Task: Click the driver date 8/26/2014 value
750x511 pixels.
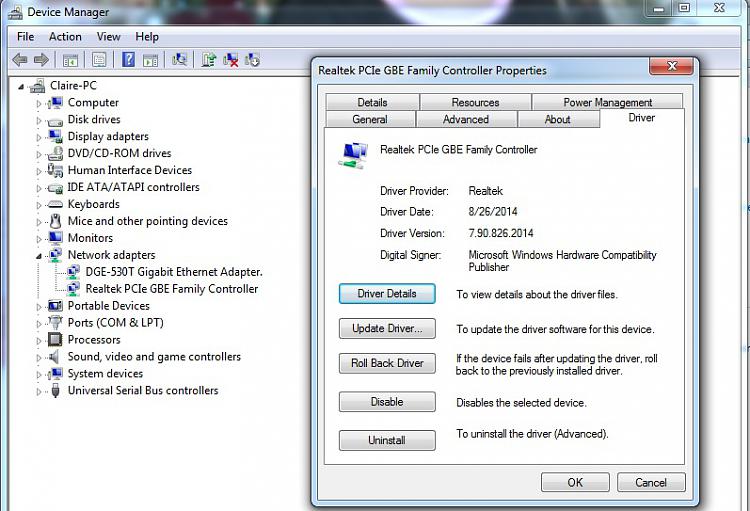Action: 493,211
